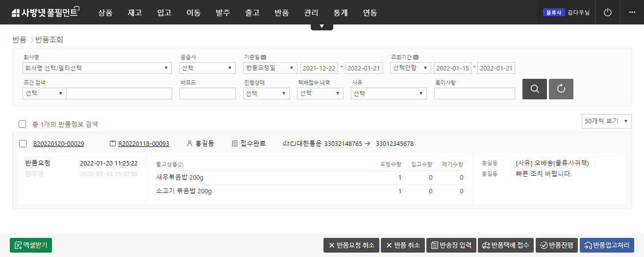This screenshot has height=257, width=644.
Task: Click the 반품입고처리 button
Action: click(x=607, y=245)
